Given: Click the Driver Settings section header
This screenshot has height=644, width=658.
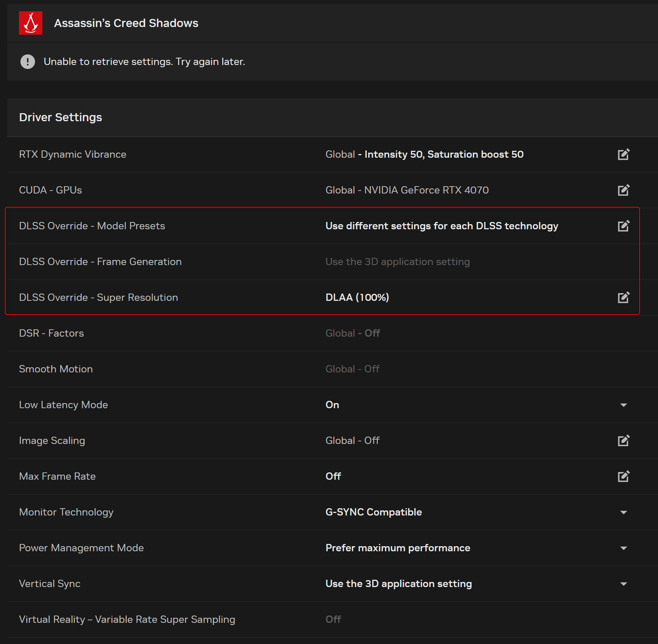Looking at the screenshot, I should (x=61, y=117).
